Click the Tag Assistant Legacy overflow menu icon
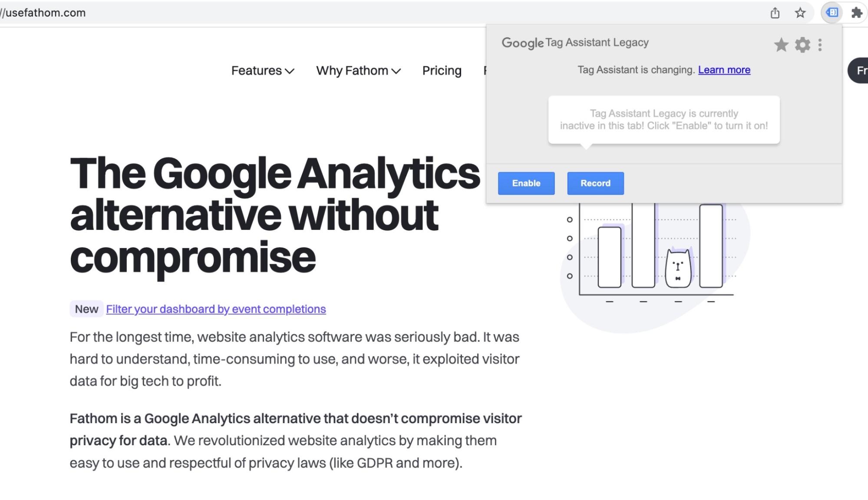This screenshot has height=500, width=868. (x=820, y=45)
